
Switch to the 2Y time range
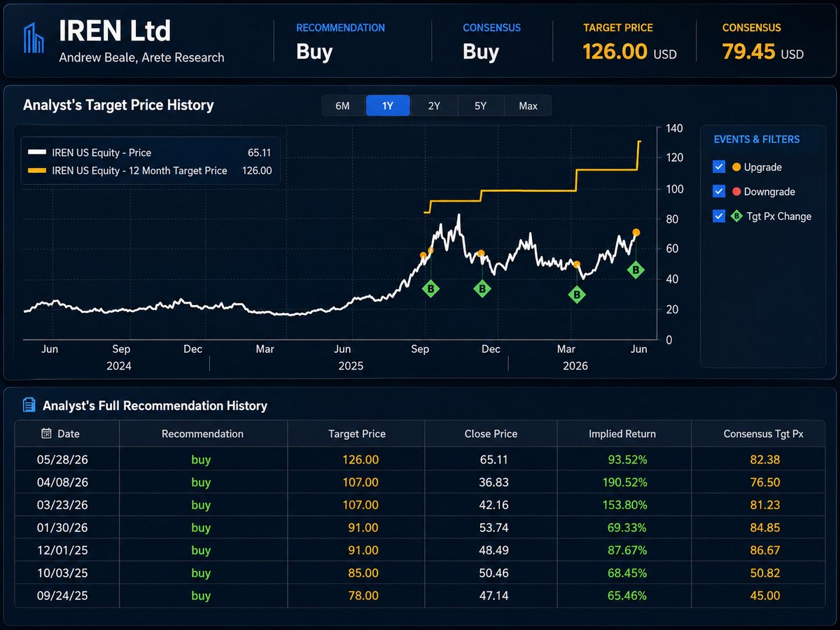pos(434,106)
